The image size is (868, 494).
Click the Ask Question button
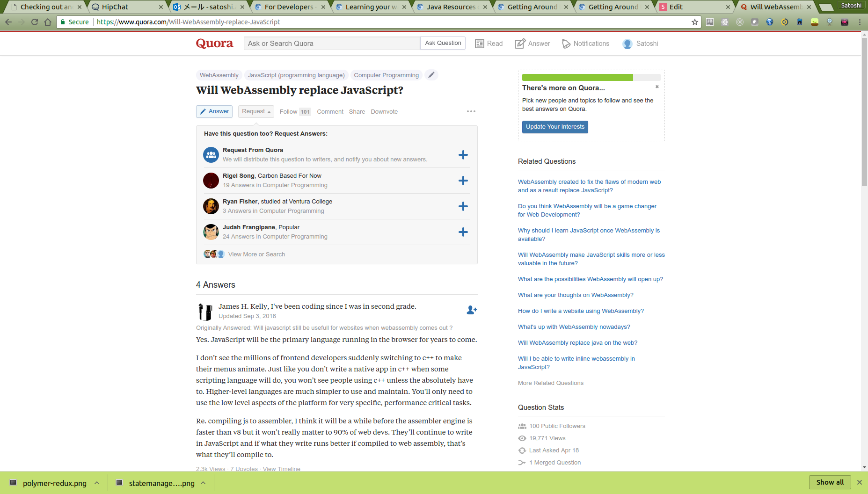pos(443,43)
